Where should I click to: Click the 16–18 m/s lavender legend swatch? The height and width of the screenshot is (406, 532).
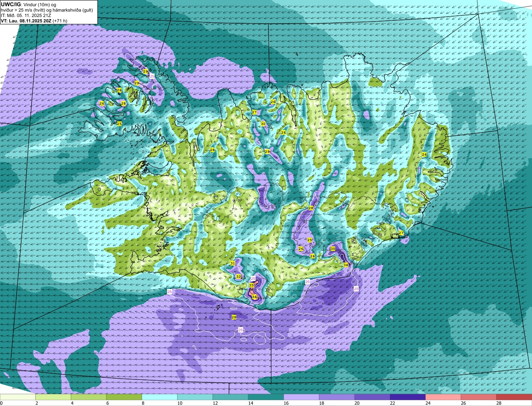pos(301,397)
